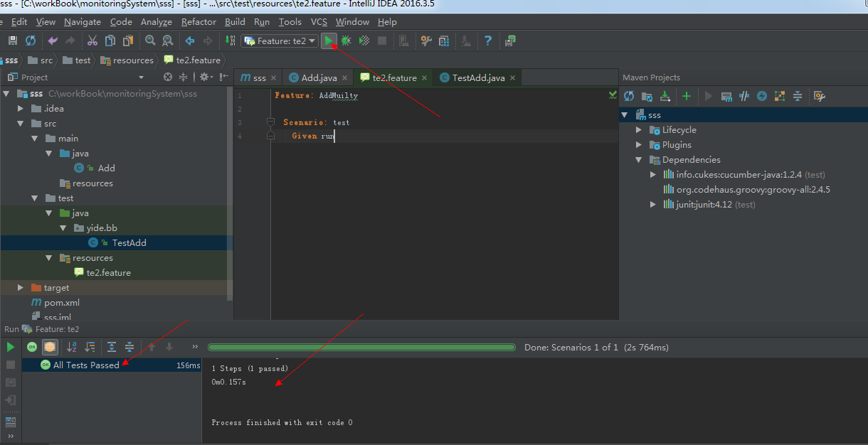The width and height of the screenshot is (868, 445).
Task: Collapse all nodes in Maven Projects panel
Action: pos(798,96)
